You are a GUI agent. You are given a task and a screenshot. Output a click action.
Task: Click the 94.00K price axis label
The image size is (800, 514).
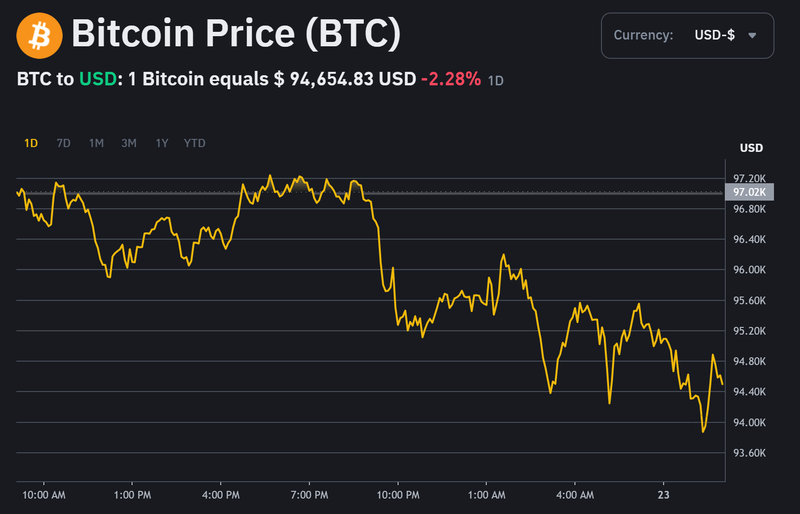coord(749,422)
